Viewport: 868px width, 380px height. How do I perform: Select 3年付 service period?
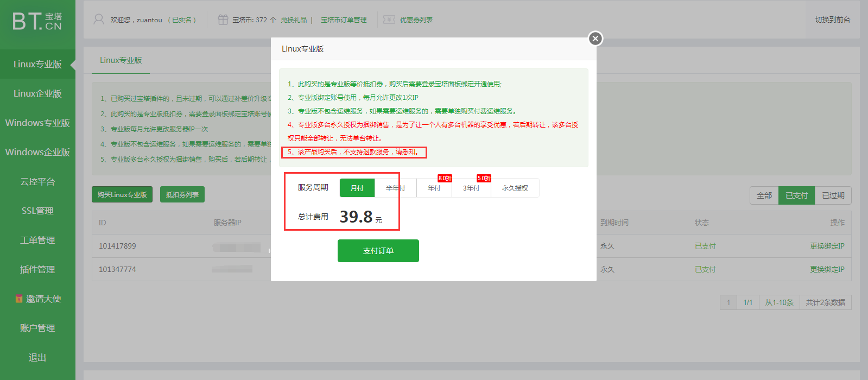471,188
